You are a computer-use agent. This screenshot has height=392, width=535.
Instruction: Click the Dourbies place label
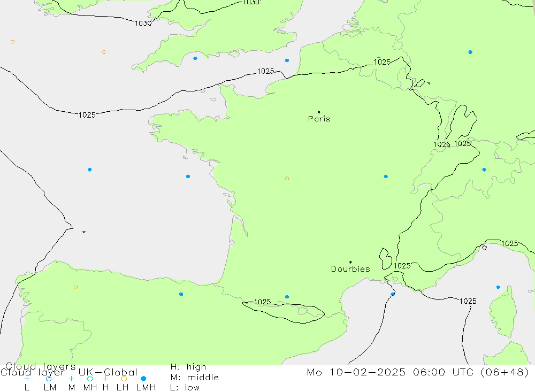pos(350,269)
